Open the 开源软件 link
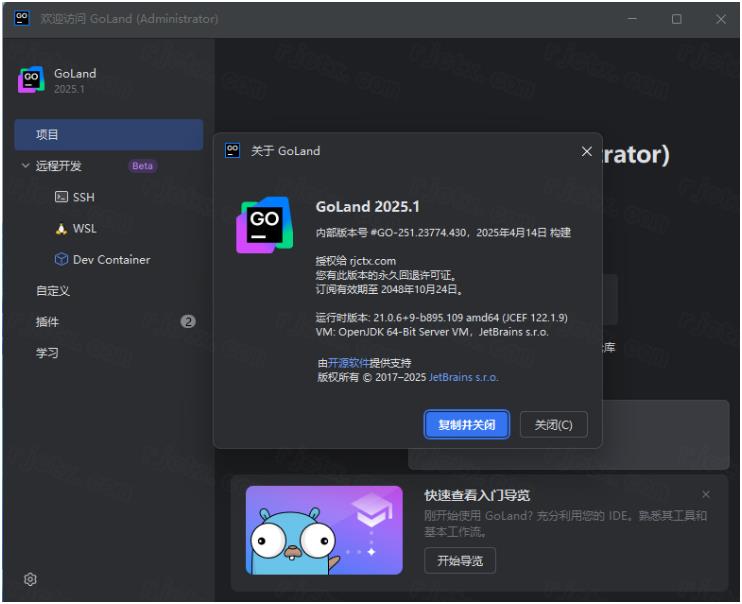The image size is (742, 604). pos(348,363)
